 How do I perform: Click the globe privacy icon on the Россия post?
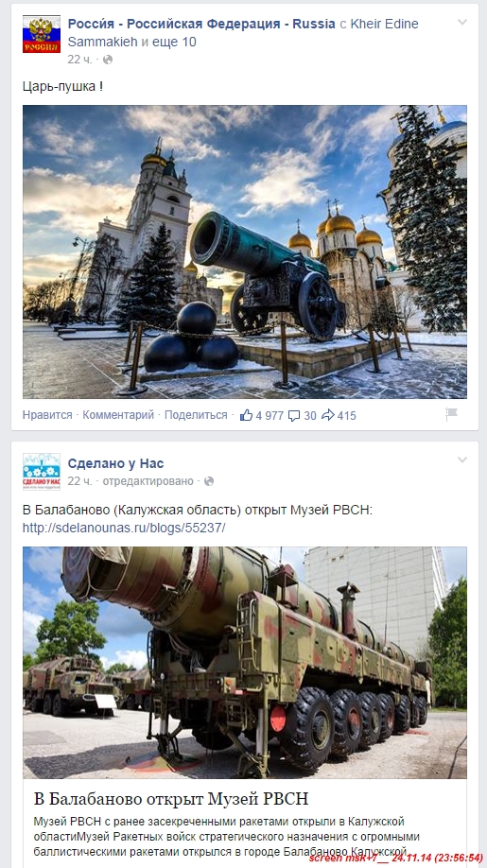point(108,60)
